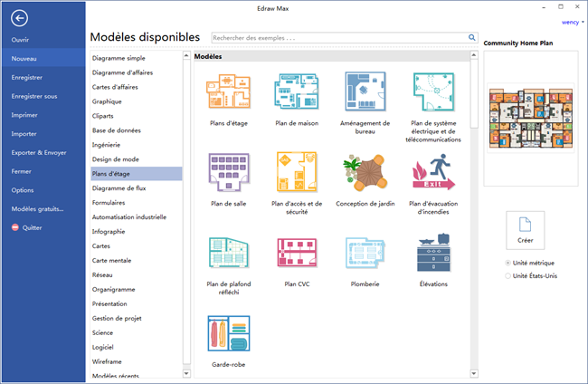This screenshot has width=588, height=384.
Task: Choose the Cartes category
Action: pos(101,245)
